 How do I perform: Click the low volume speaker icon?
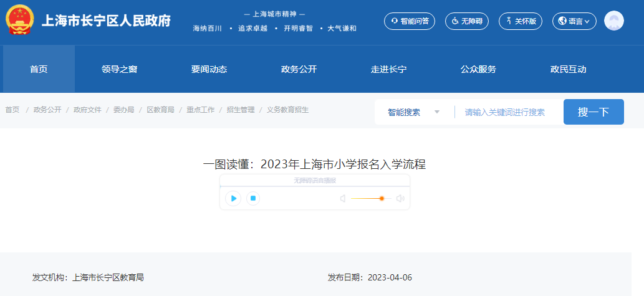pos(342,199)
